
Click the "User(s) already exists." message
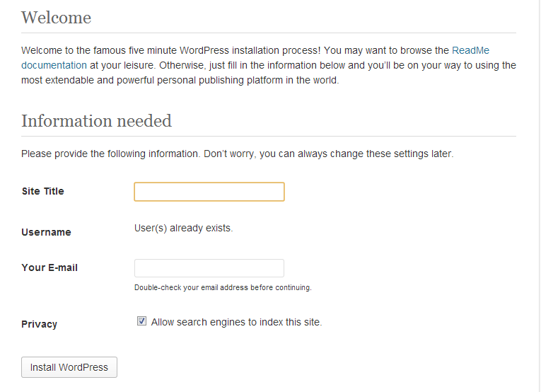(183, 228)
